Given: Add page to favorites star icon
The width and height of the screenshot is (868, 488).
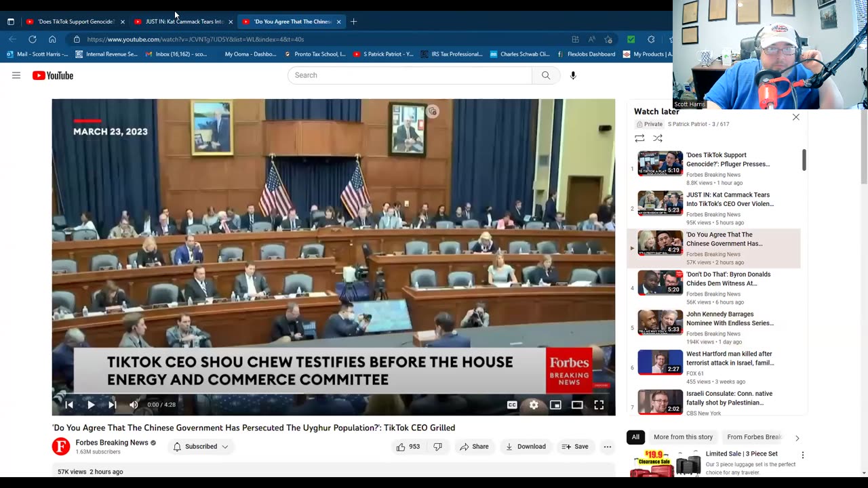Looking at the screenshot, I should (608, 39).
